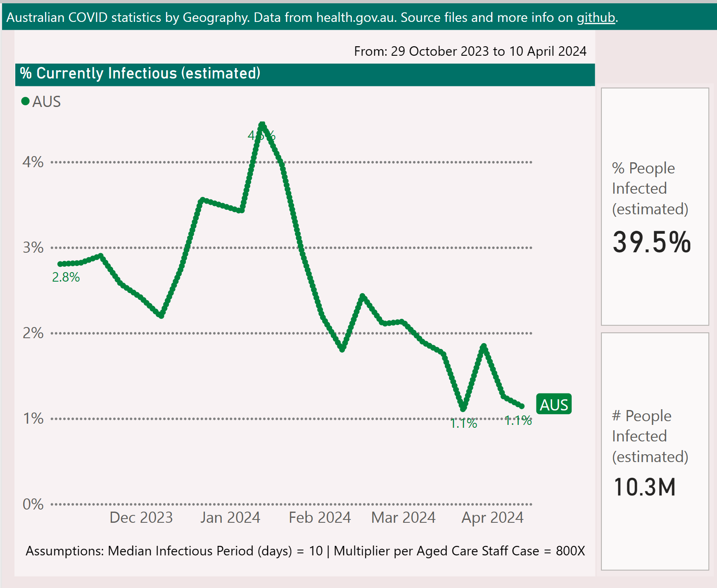This screenshot has height=588, width=717.
Task: Click the assumptions text about Median Infectious Period
Action: pyautogui.click(x=305, y=551)
